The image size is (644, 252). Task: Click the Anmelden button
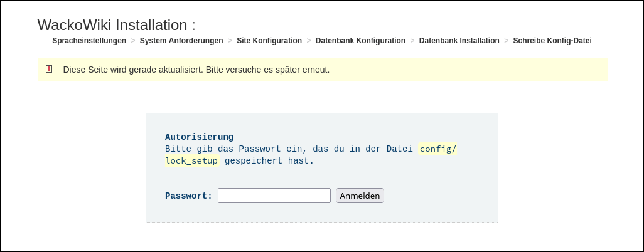pyautogui.click(x=360, y=196)
